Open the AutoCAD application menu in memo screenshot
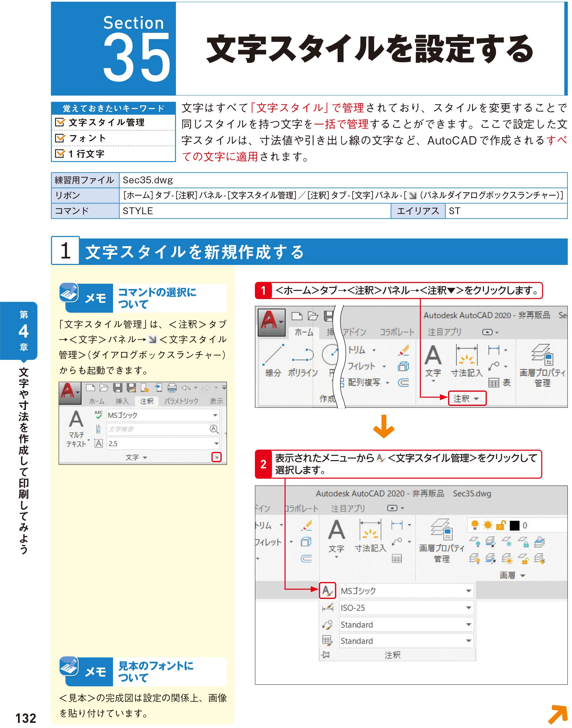This screenshot has height=728, width=572. coord(70,393)
